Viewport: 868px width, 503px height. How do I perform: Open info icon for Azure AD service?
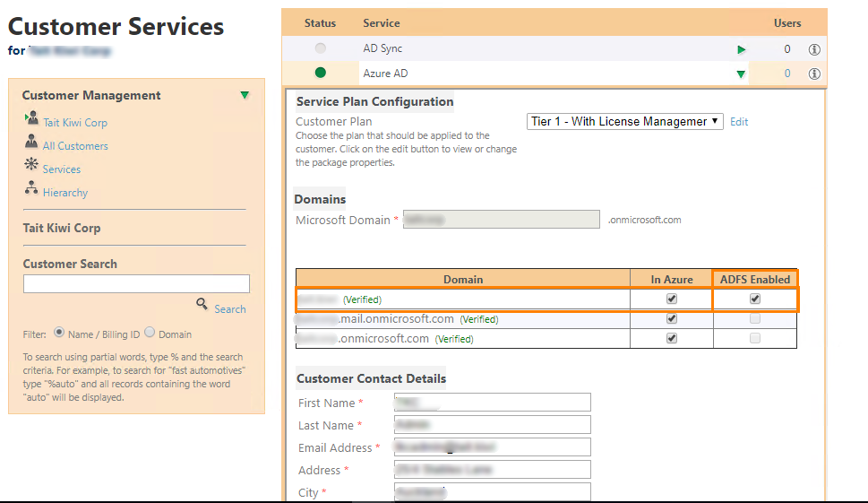tap(814, 74)
